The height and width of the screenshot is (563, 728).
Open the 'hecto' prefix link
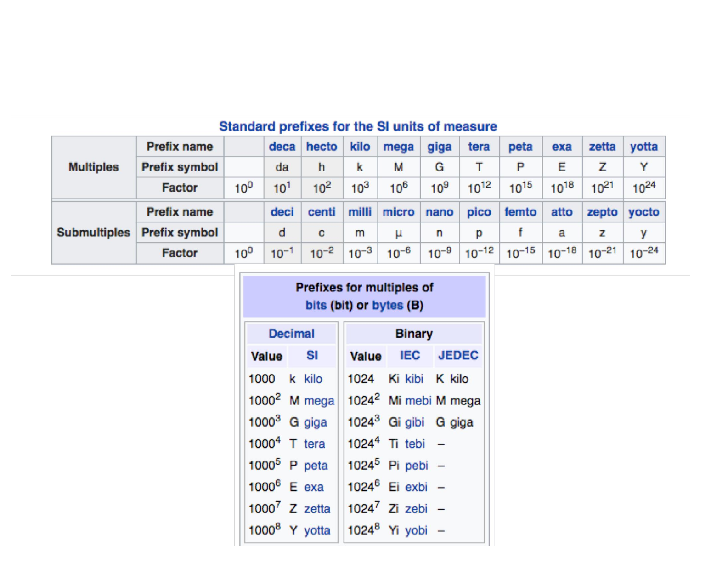pyautogui.click(x=322, y=147)
